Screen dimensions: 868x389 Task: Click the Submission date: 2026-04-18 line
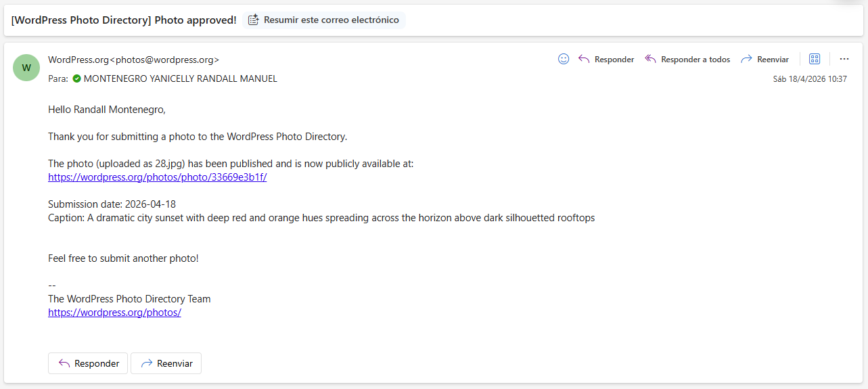pyautogui.click(x=112, y=204)
